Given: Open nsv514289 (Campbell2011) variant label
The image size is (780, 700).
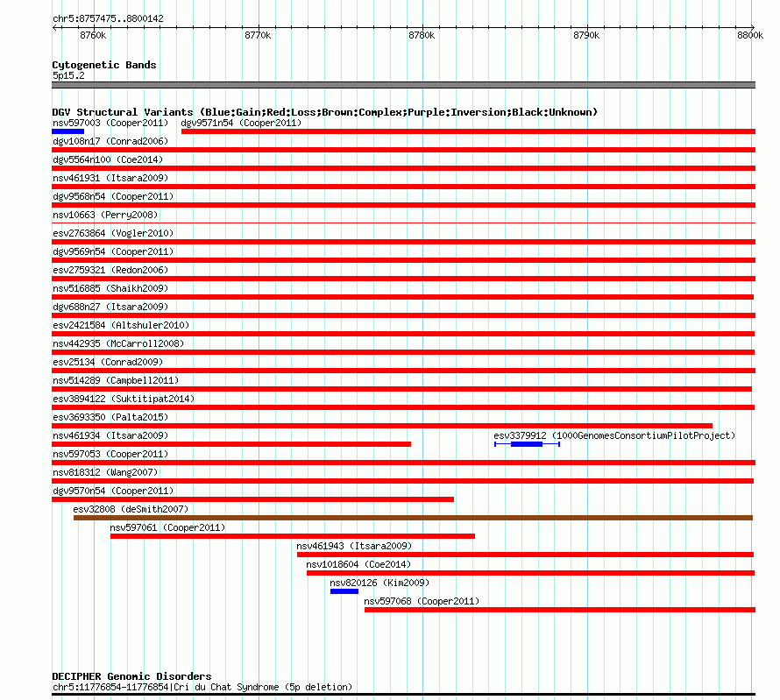Looking at the screenshot, I should coord(116,380).
